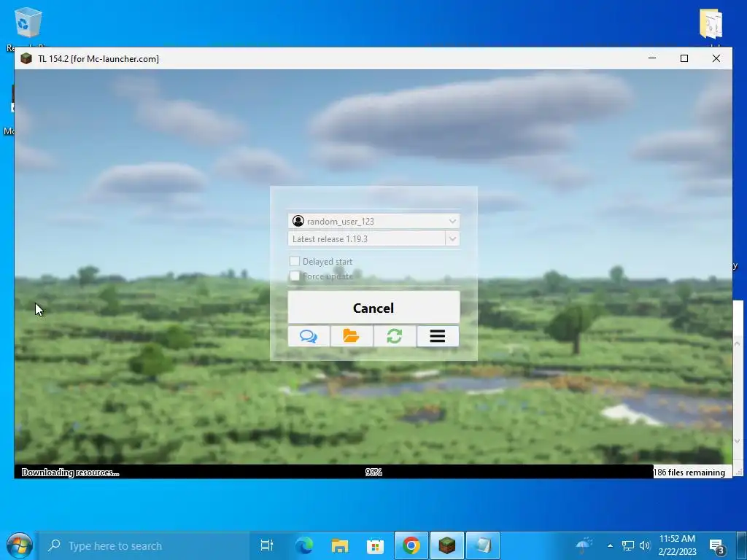Click the 186 files remaining status
The width and height of the screenshot is (747, 560).
pos(689,472)
